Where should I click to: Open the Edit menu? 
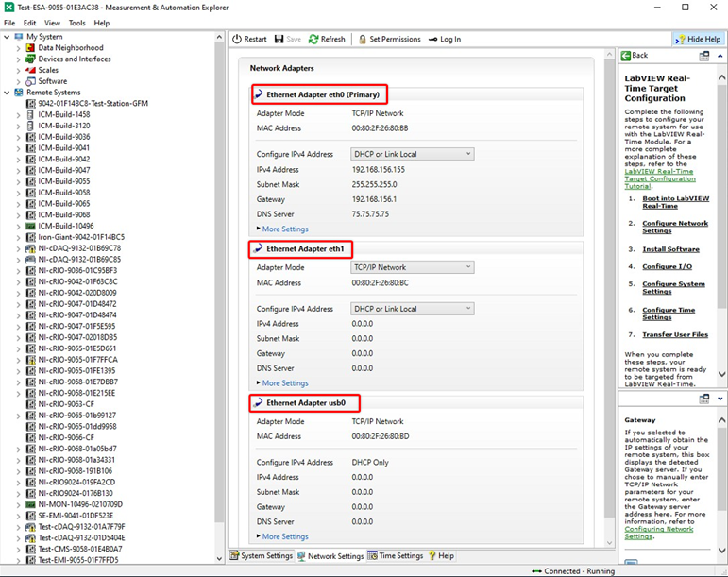(29, 23)
